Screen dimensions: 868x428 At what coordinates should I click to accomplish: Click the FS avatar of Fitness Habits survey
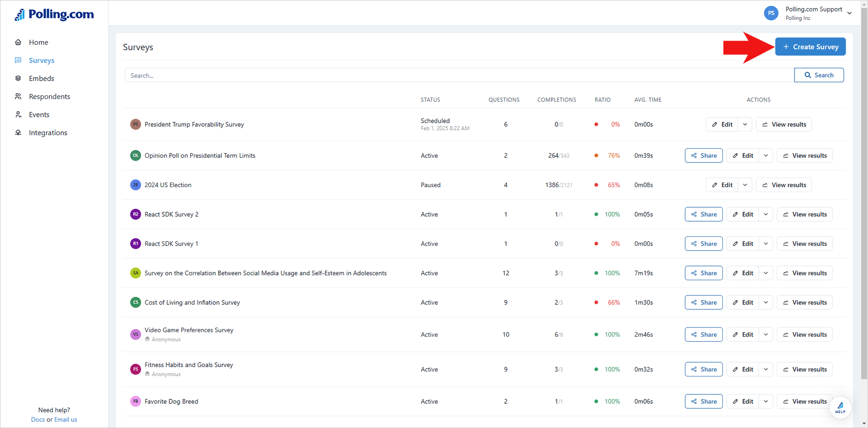(136, 369)
